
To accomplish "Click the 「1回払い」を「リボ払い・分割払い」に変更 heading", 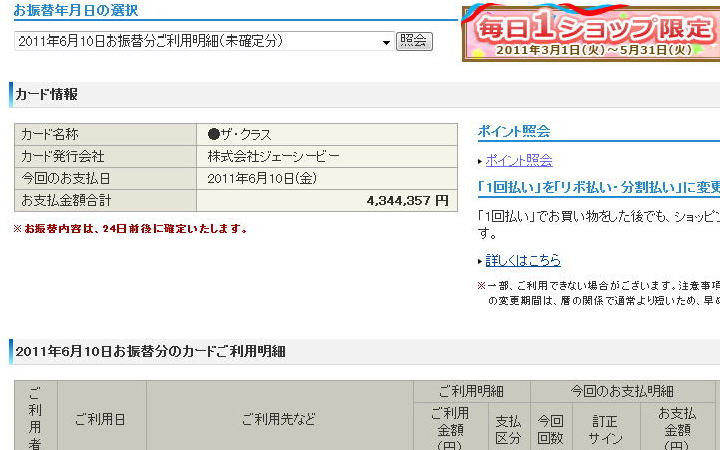I will pos(599,187).
